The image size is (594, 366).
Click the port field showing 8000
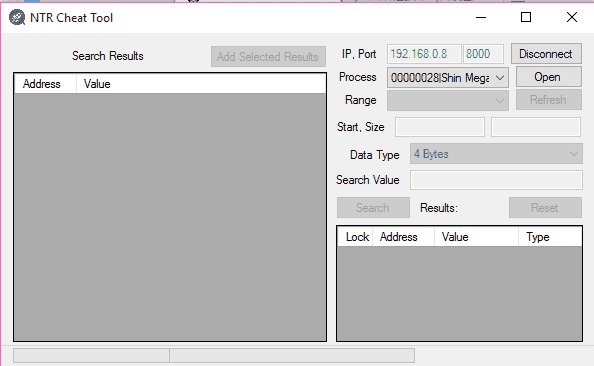pyautogui.click(x=483, y=54)
